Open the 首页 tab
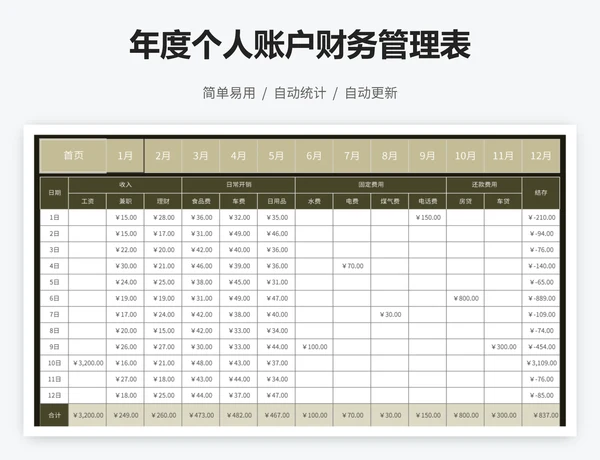Viewport: 600px width, 460px height. pyautogui.click(x=73, y=156)
